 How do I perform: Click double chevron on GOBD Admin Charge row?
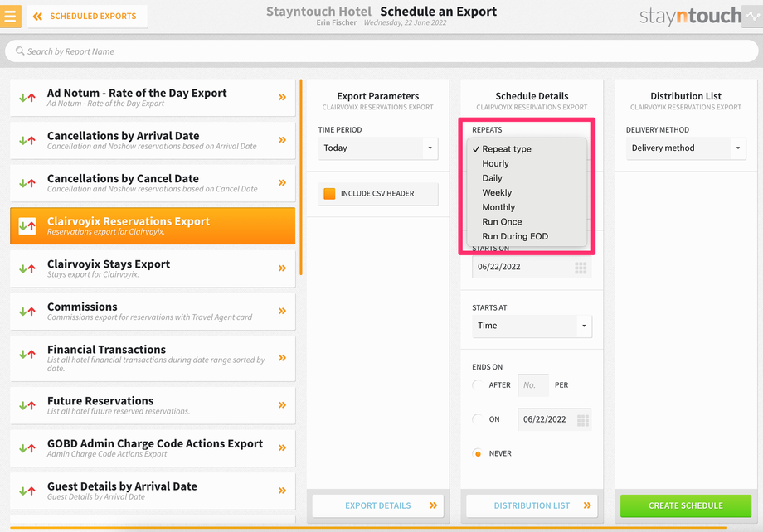(282, 447)
